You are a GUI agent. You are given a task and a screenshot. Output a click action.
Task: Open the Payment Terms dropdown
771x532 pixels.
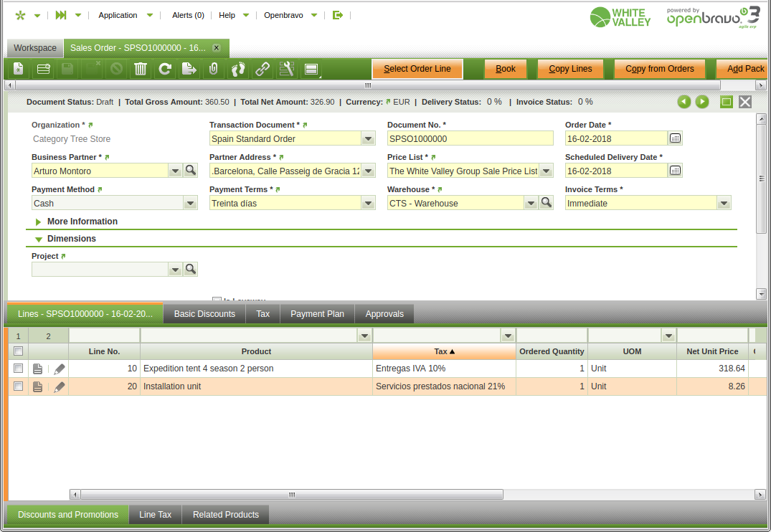click(368, 204)
